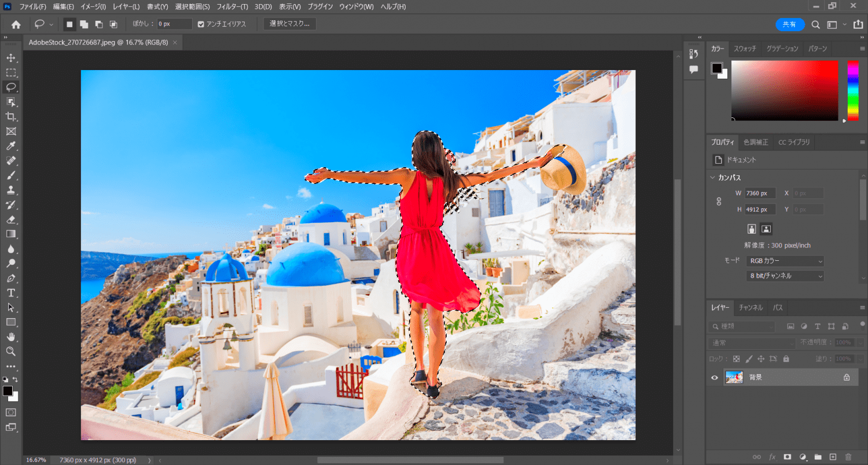Select the Frame tool

tap(10, 131)
